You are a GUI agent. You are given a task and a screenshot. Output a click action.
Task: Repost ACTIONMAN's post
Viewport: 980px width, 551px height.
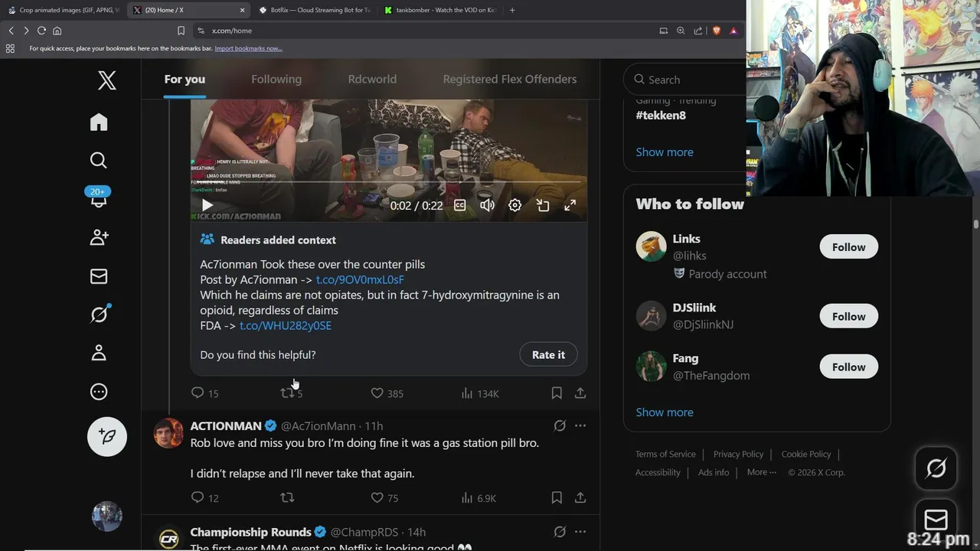[x=287, y=498]
